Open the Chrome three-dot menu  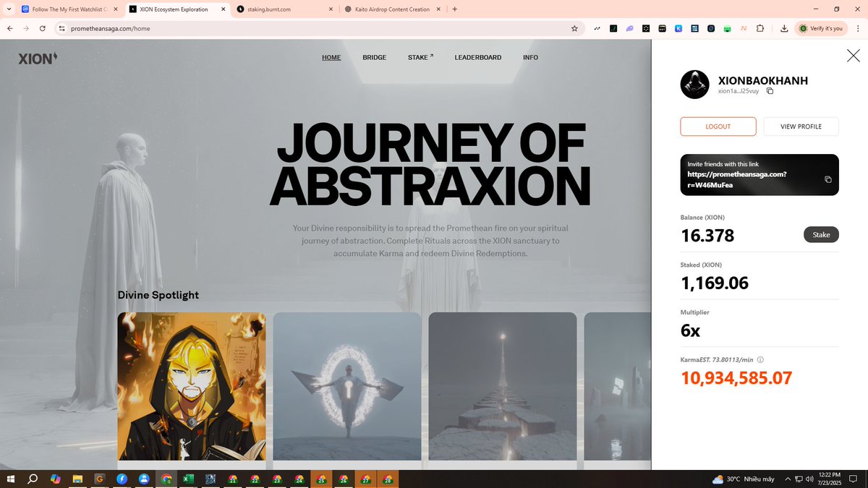(x=857, y=28)
